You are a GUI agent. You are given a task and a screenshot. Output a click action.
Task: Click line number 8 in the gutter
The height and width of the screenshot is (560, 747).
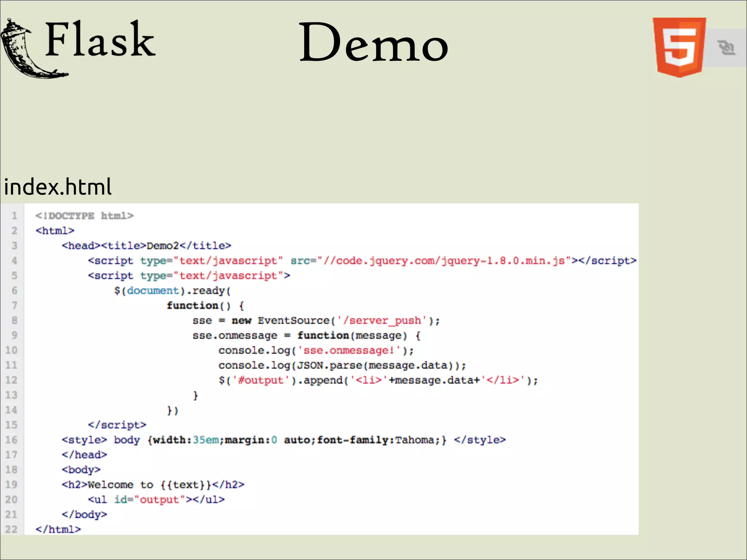click(x=14, y=320)
